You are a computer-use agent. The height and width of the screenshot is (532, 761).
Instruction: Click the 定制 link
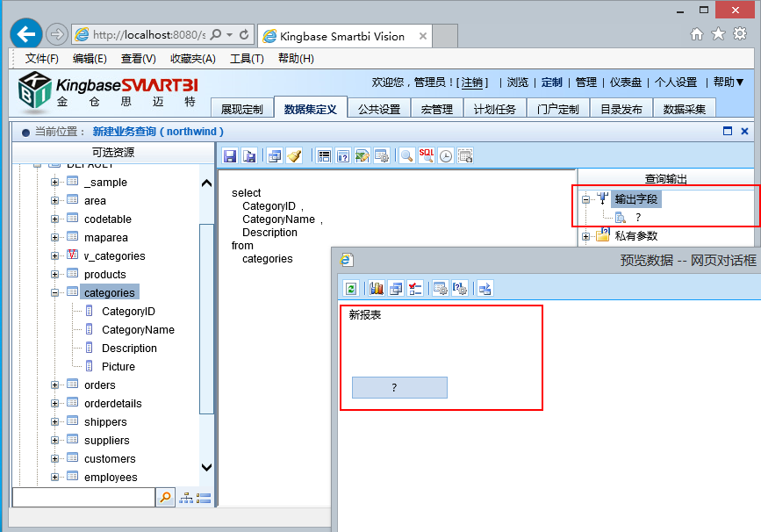(551, 83)
